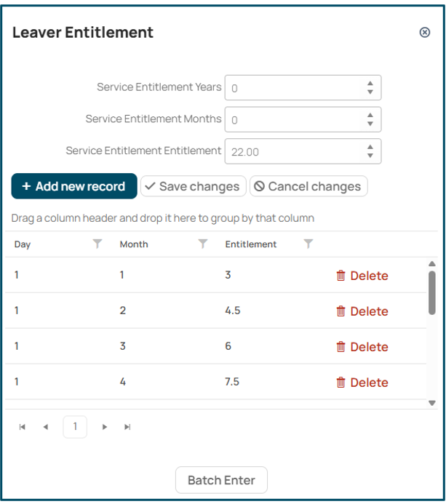This screenshot has height=504, width=446.
Task: Open the Month column filter
Action: [x=202, y=244]
